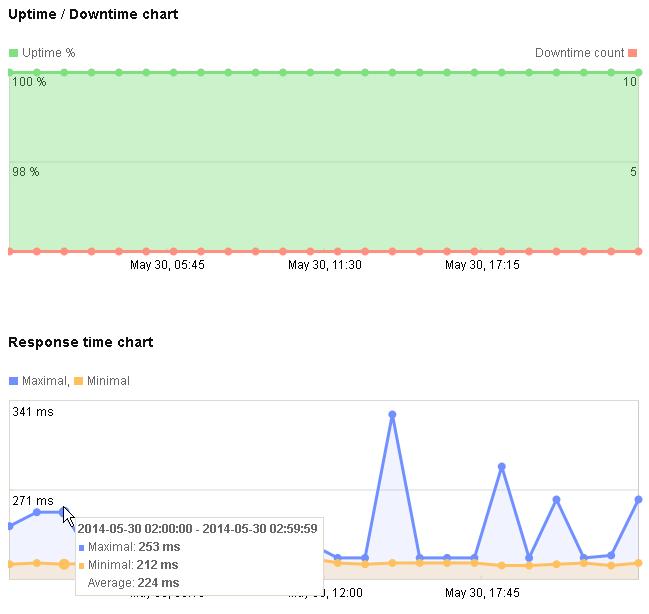Click the 'Uptime %' legend label
This screenshot has height=614, width=649.
48,53
